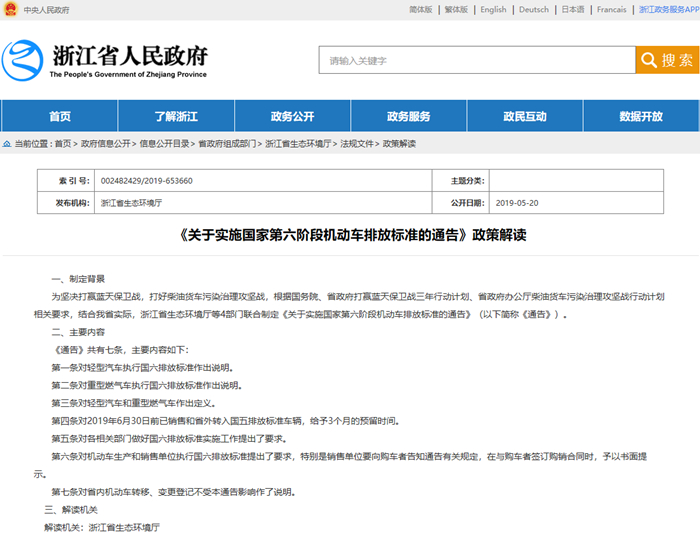Viewport: 700px width, 533px height.
Task: Open the 了解浙江 navigation tab
Action: tap(176, 116)
